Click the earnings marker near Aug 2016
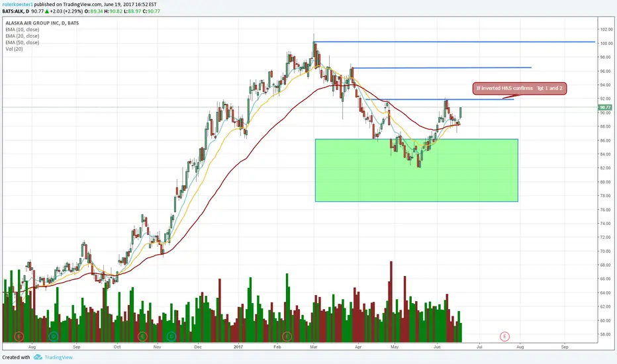The width and height of the screenshot is (617, 364). (x=19, y=336)
